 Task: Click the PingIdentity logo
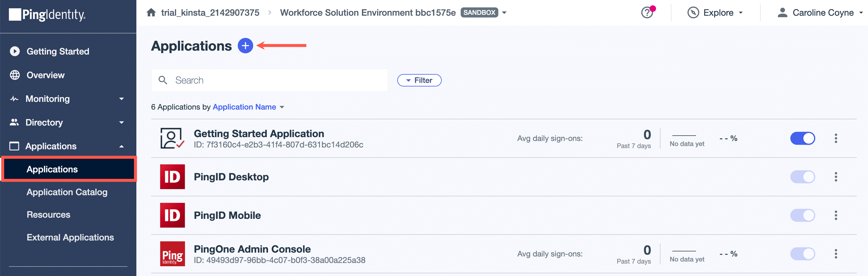(x=47, y=15)
